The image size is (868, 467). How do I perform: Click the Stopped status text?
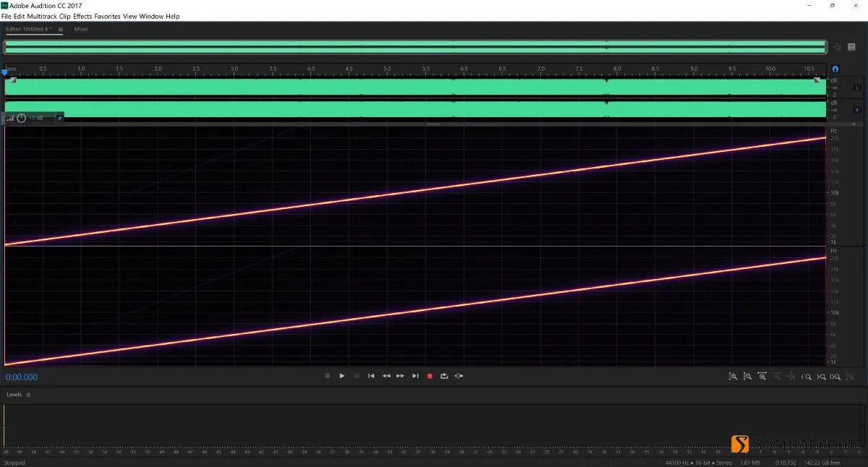click(14, 463)
